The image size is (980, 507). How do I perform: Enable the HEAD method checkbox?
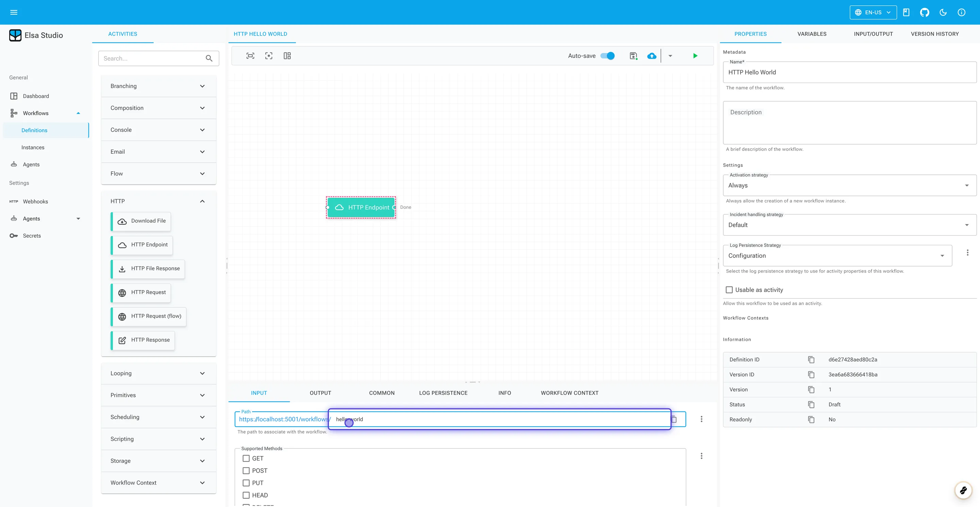246,495
